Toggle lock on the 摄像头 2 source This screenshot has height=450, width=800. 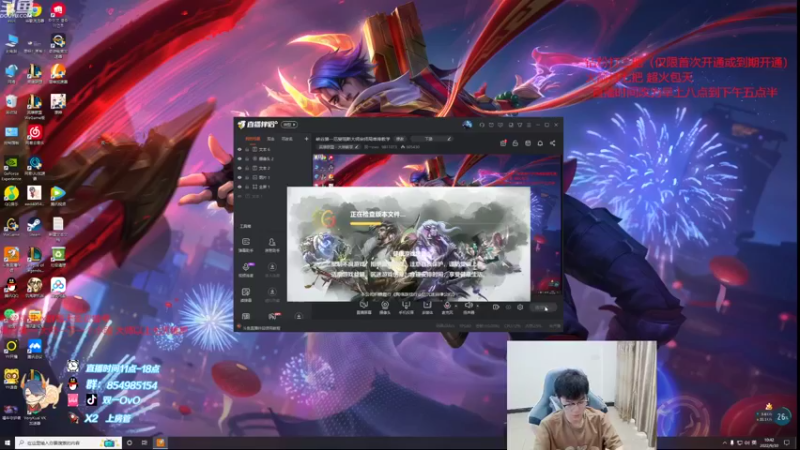(247, 159)
